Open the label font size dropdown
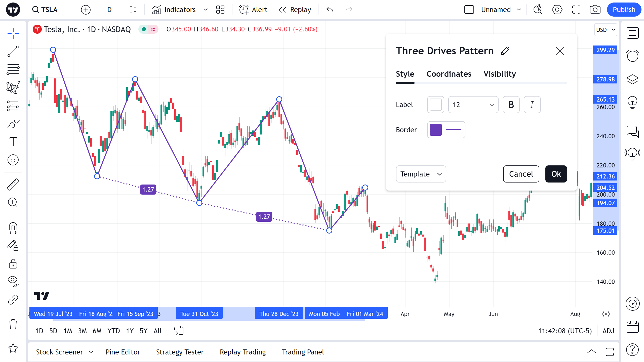 click(x=473, y=105)
